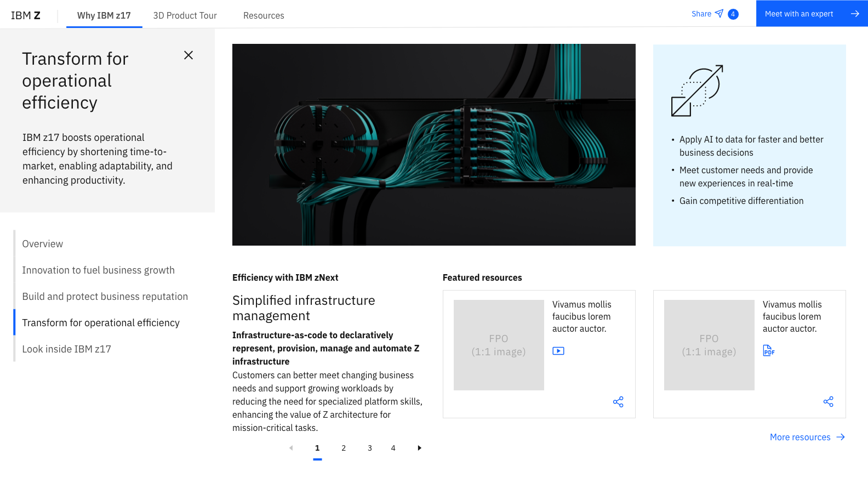Click the scale transform icon in blue card
The image size is (868, 500).
[697, 90]
